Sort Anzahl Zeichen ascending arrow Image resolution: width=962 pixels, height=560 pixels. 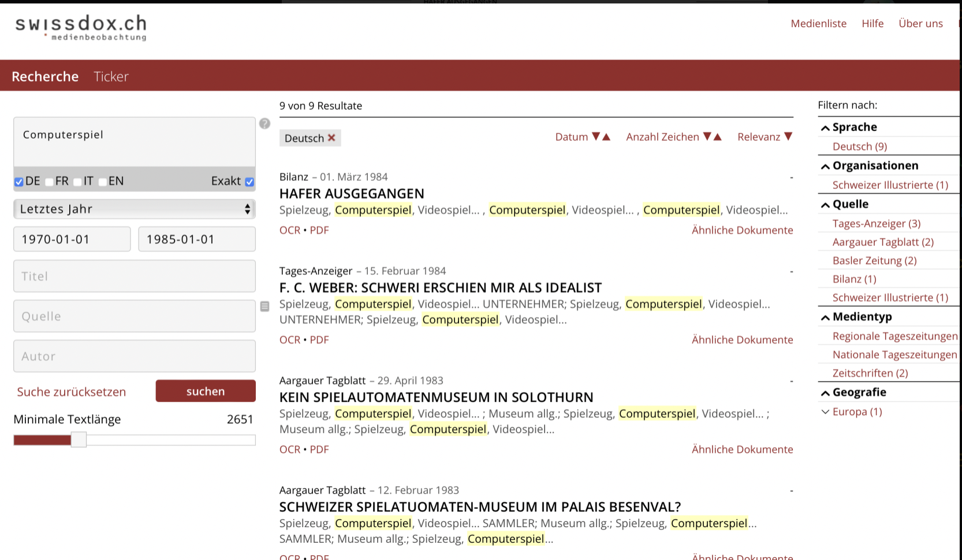(x=718, y=137)
